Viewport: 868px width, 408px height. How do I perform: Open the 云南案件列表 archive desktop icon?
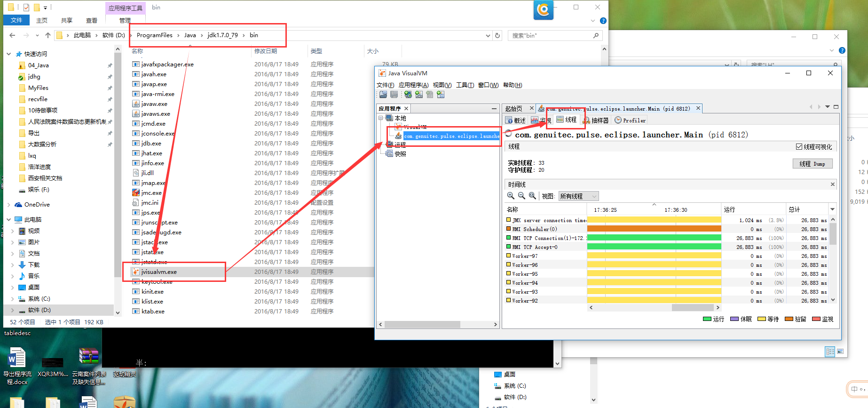(89, 366)
